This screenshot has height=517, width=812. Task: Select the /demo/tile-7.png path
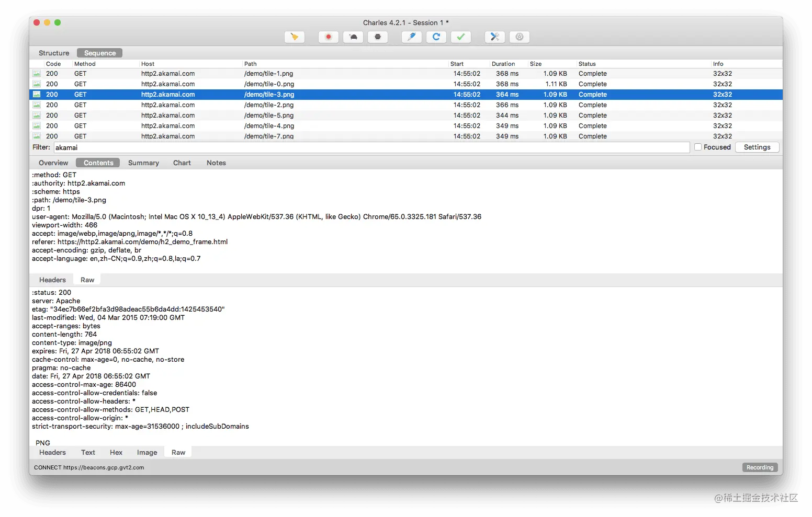[269, 136]
